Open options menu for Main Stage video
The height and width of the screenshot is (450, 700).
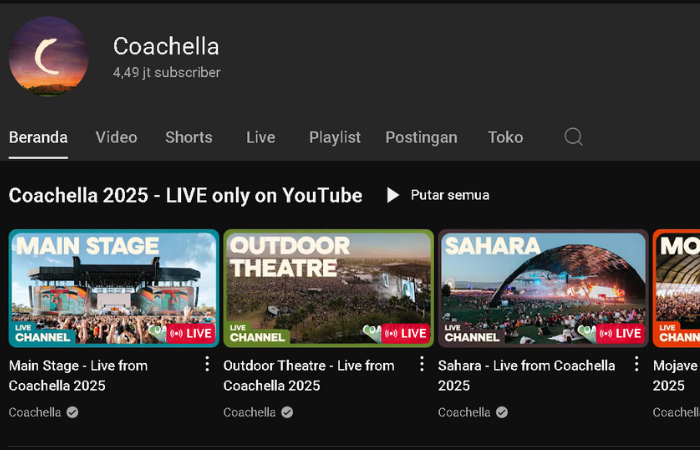(x=207, y=364)
